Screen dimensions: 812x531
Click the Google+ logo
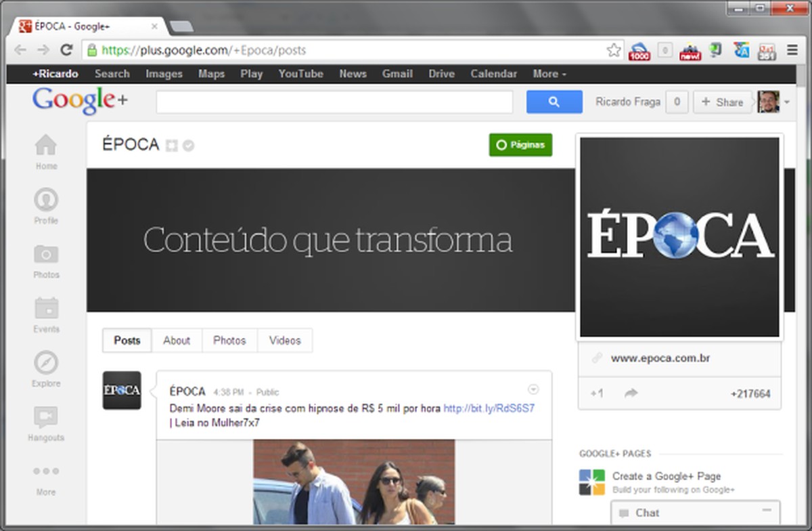point(80,101)
